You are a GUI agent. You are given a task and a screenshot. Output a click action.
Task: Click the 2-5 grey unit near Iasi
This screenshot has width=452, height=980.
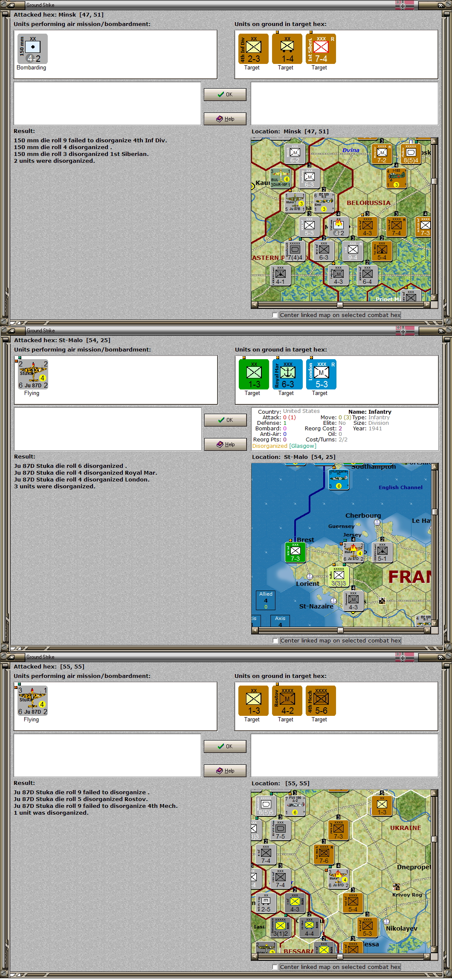click(x=266, y=903)
